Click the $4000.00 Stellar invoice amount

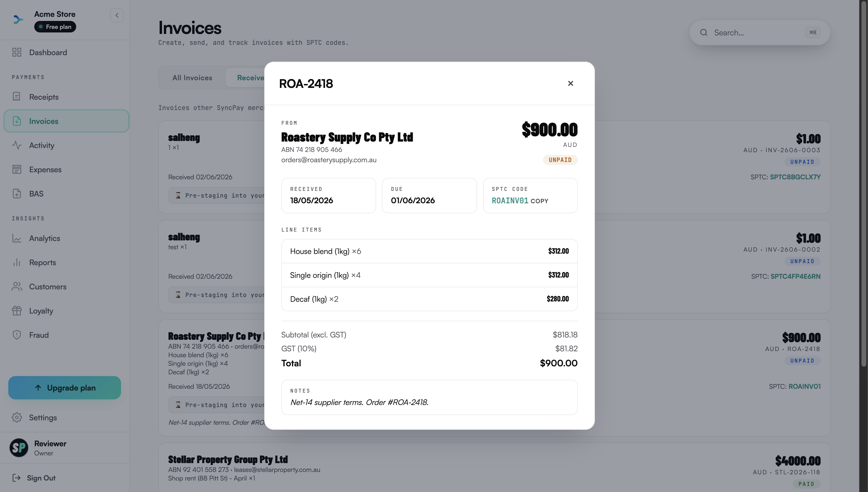point(798,460)
